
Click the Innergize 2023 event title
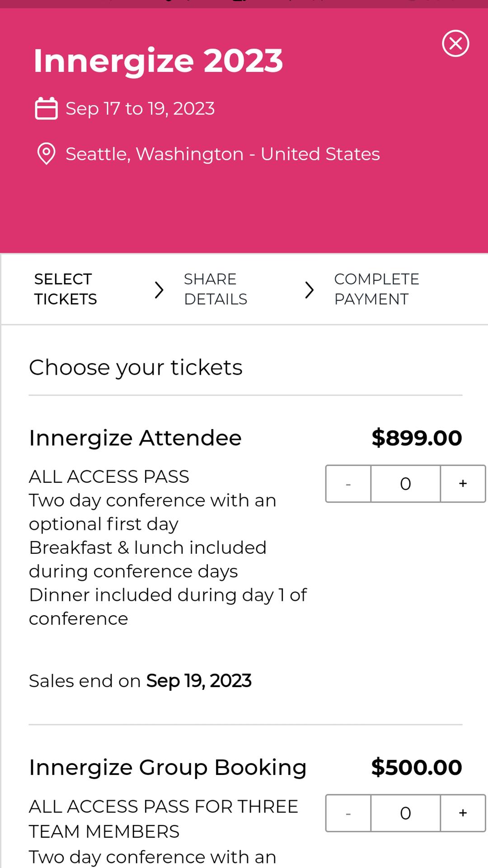pos(158,61)
